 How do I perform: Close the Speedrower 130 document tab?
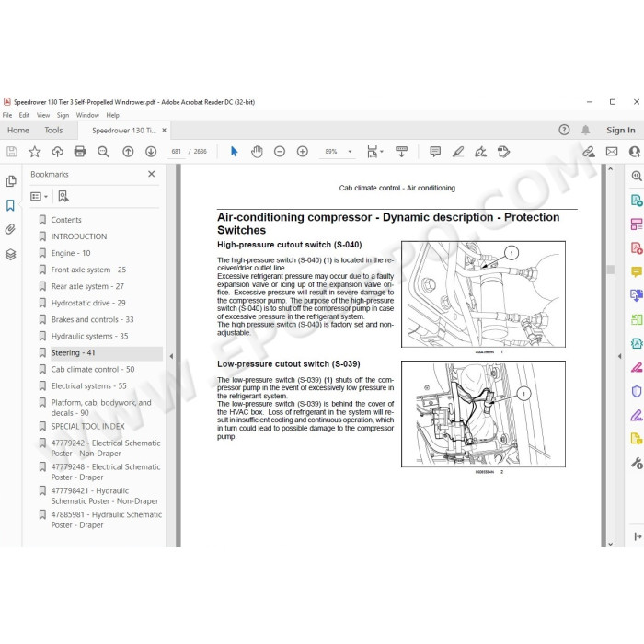tap(165, 131)
